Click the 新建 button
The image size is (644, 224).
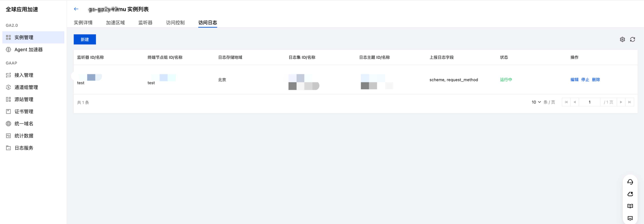click(x=85, y=40)
